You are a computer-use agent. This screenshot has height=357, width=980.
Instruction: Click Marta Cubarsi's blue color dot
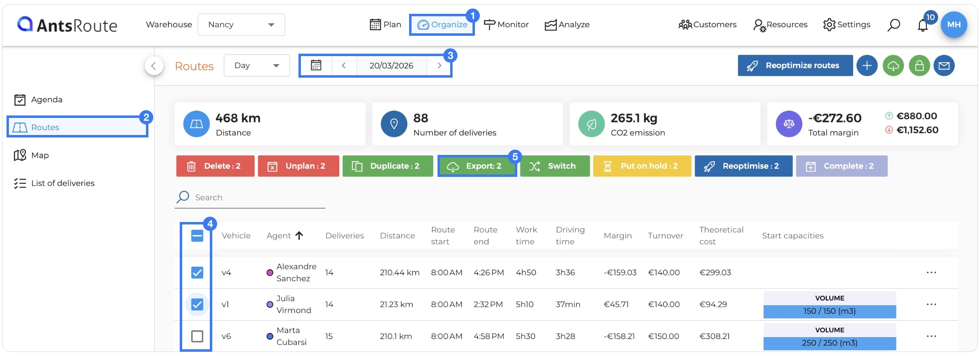(x=270, y=337)
